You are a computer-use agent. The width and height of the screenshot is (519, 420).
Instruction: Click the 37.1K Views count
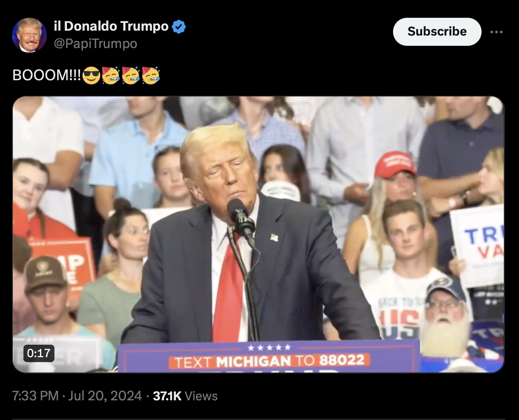coord(185,396)
